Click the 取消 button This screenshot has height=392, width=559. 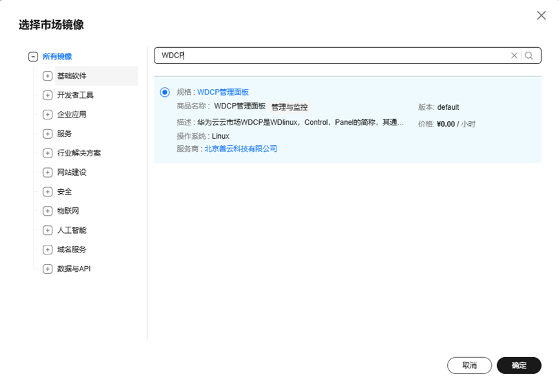pos(470,366)
